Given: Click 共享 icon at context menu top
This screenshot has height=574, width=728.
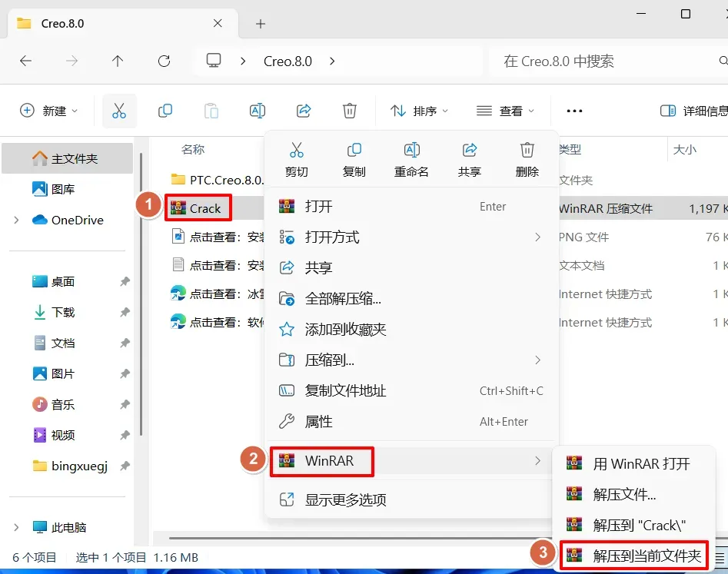Looking at the screenshot, I should coord(470,160).
